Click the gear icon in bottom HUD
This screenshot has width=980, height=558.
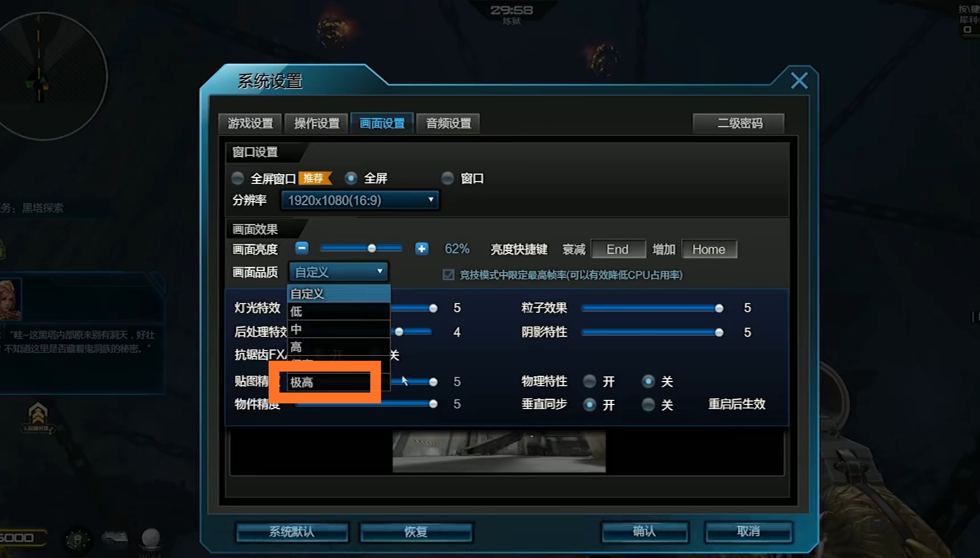tap(77, 539)
